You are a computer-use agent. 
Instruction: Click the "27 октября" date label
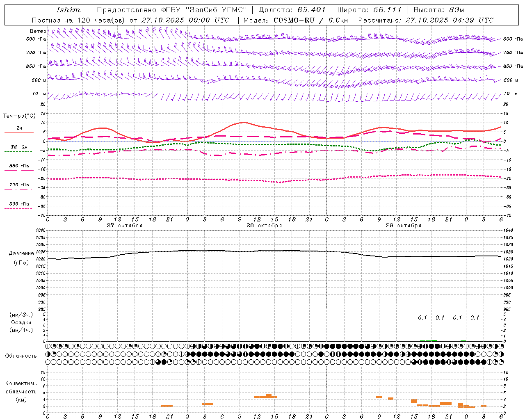pyautogui.click(x=125, y=226)
